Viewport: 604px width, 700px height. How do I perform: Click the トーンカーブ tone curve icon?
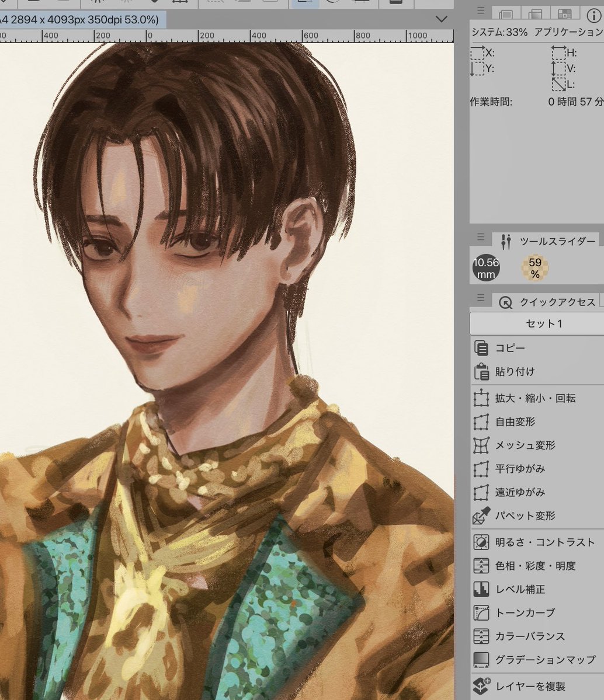[x=481, y=613]
